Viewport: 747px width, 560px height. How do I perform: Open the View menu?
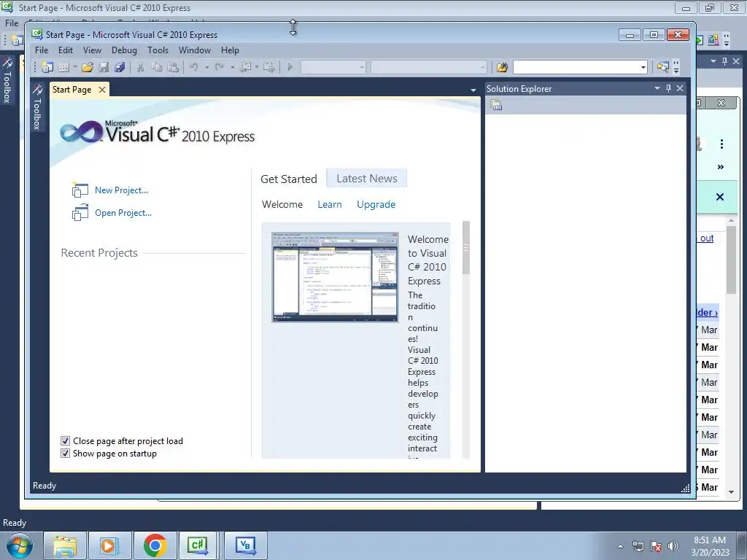(x=92, y=50)
